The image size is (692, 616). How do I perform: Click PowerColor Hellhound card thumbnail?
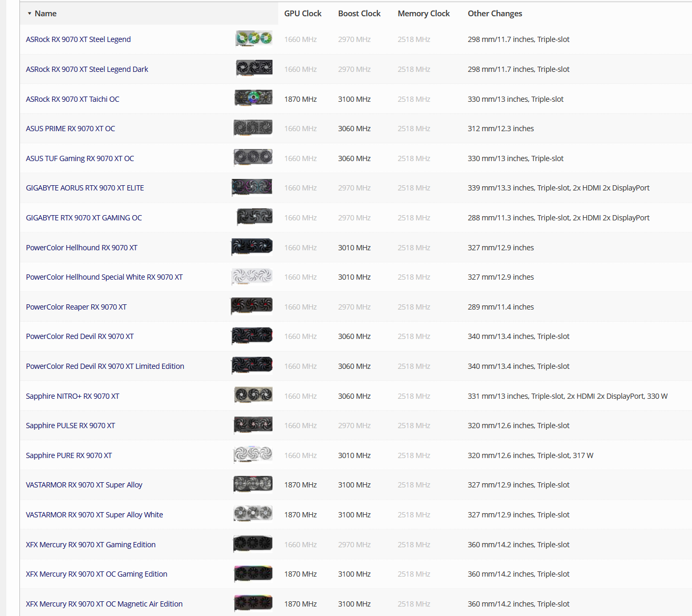tap(252, 247)
